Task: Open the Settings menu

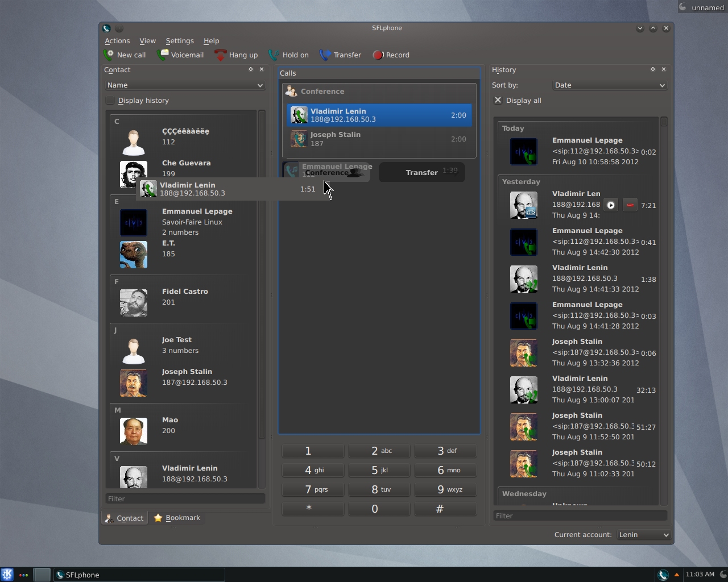Action: [180, 41]
